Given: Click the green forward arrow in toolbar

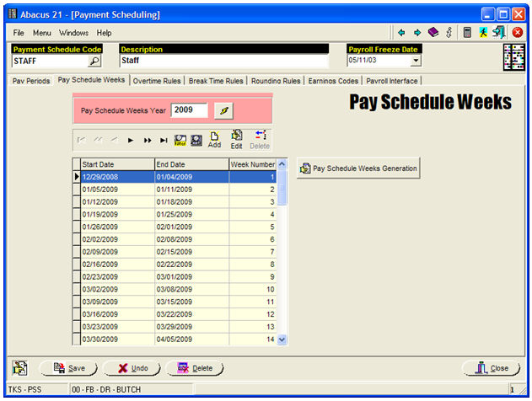Looking at the screenshot, I should 416,33.
